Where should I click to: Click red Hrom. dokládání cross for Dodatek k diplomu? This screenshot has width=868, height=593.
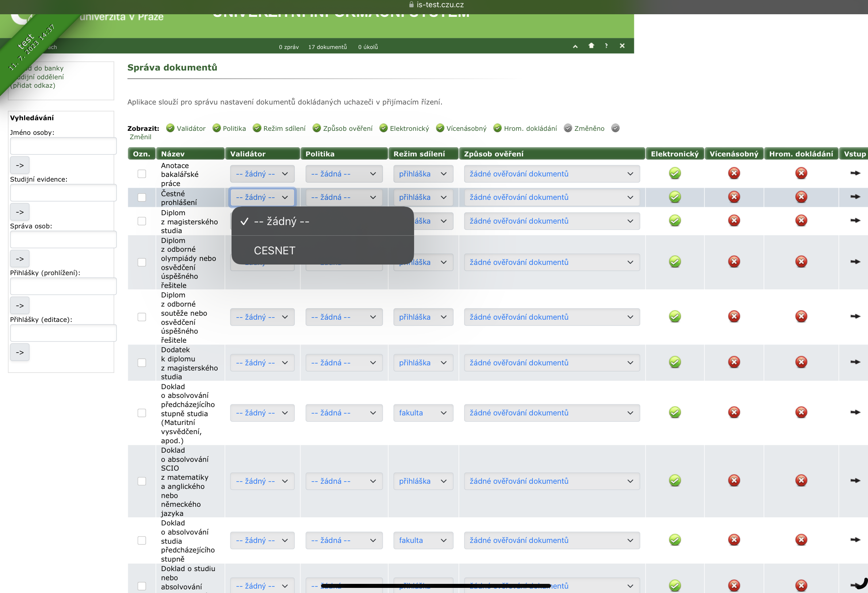(x=801, y=362)
